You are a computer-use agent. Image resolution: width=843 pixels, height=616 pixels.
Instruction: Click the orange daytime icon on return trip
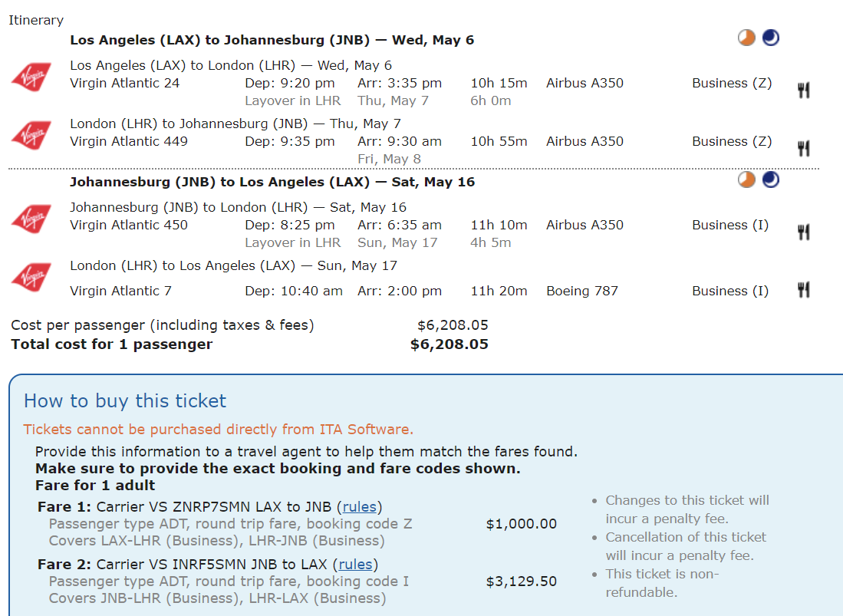[x=746, y=180]
